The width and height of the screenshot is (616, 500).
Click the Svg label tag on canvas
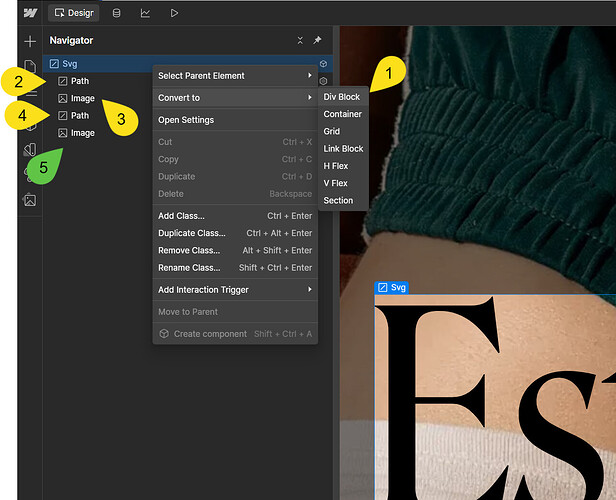pyautogui.click(x=392, y=288)
